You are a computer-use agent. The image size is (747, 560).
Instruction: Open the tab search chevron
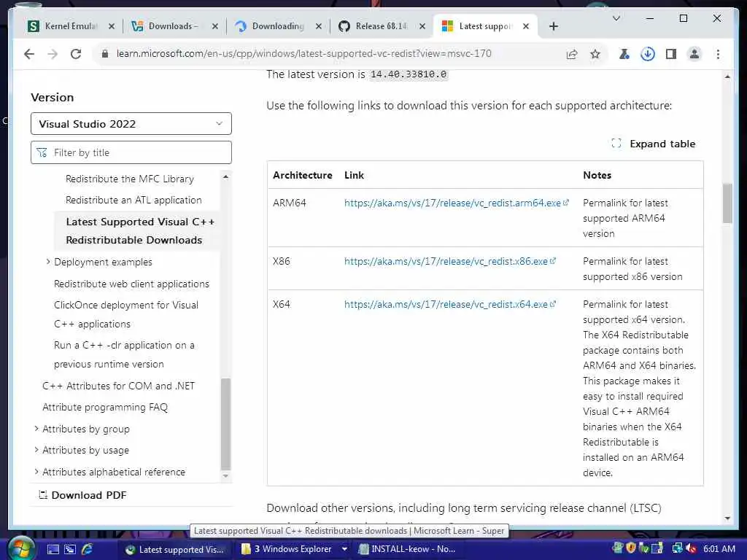[x=616, y=18]
